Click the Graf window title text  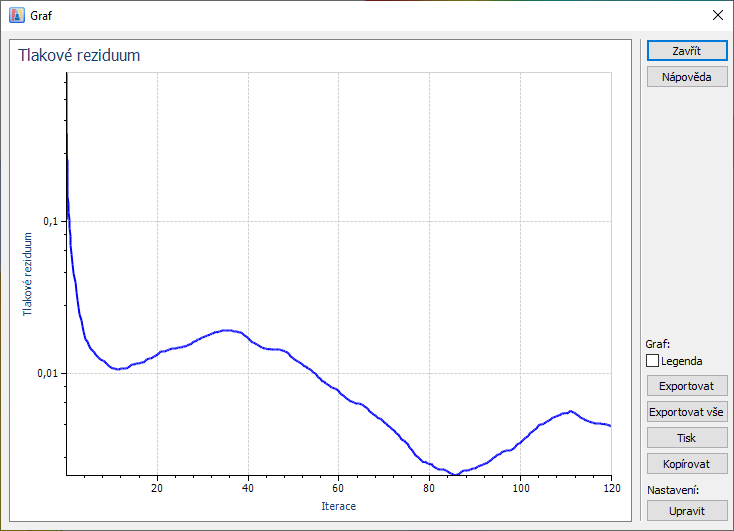tap(41, 16)
